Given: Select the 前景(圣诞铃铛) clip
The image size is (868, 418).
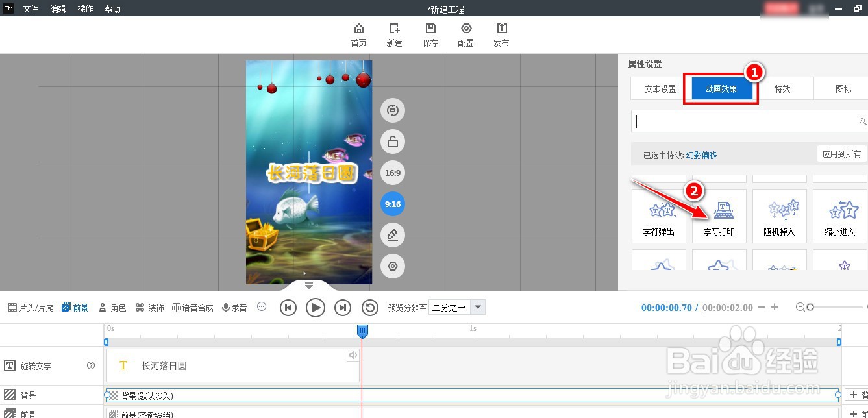Looking at the screenshot, I should coord(472,413).
